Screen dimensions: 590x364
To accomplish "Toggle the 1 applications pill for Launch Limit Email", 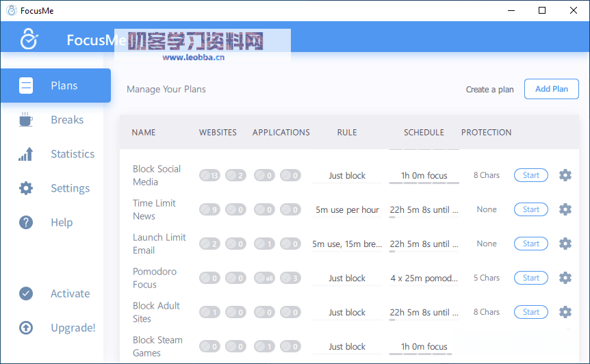I will pyautogui.click(x=264, y=244).
